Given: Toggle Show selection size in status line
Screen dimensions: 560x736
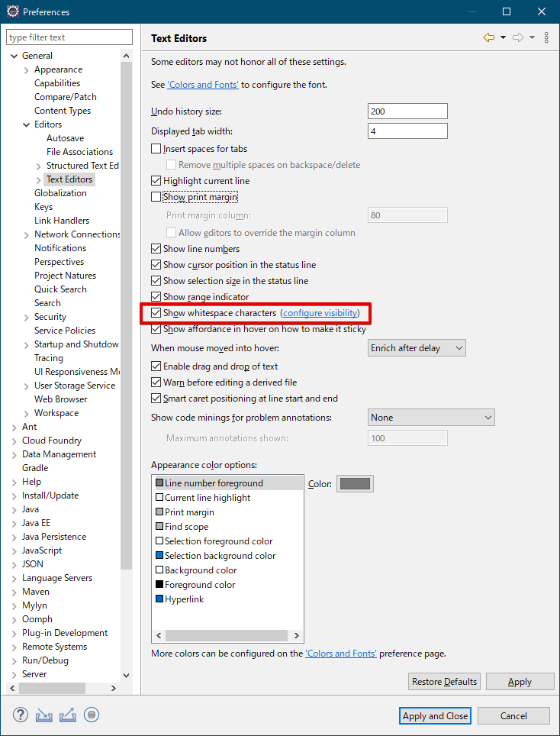Looking at the screenshot, I should (156, 281).
